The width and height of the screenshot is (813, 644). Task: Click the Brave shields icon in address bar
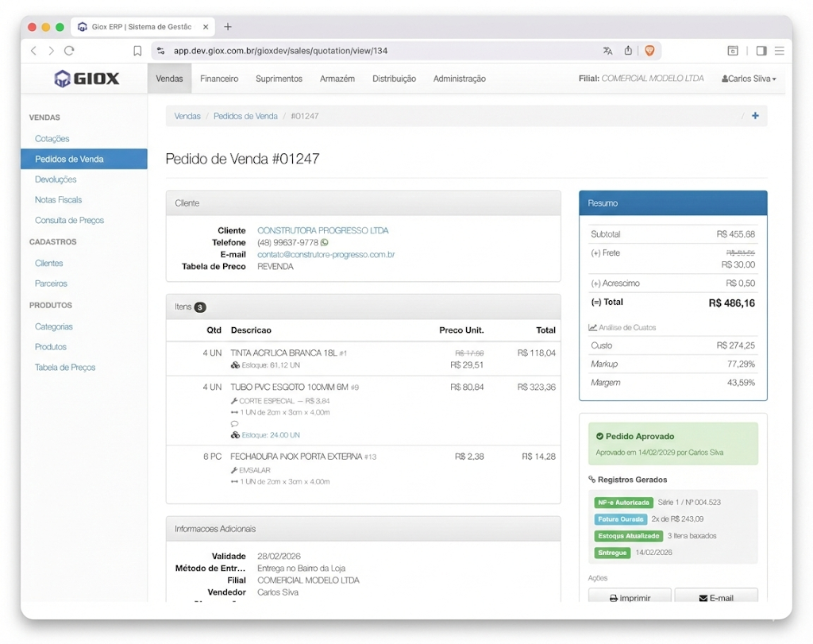[649, 51]
